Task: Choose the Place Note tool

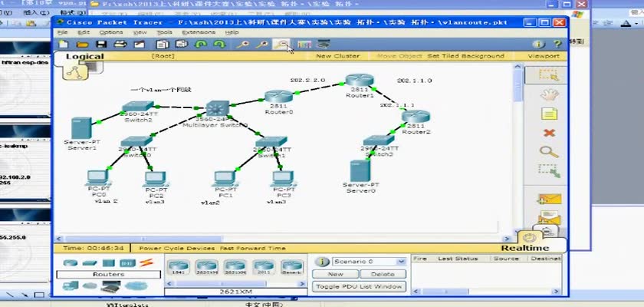Action: (549, 114)
